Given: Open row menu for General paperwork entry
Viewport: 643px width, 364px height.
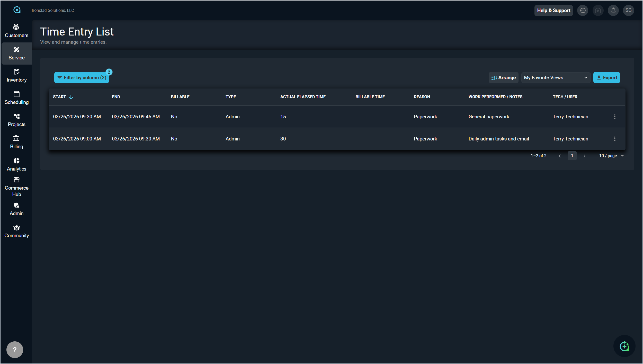Looking at the screenshot, I should click(x=615, y=117).
